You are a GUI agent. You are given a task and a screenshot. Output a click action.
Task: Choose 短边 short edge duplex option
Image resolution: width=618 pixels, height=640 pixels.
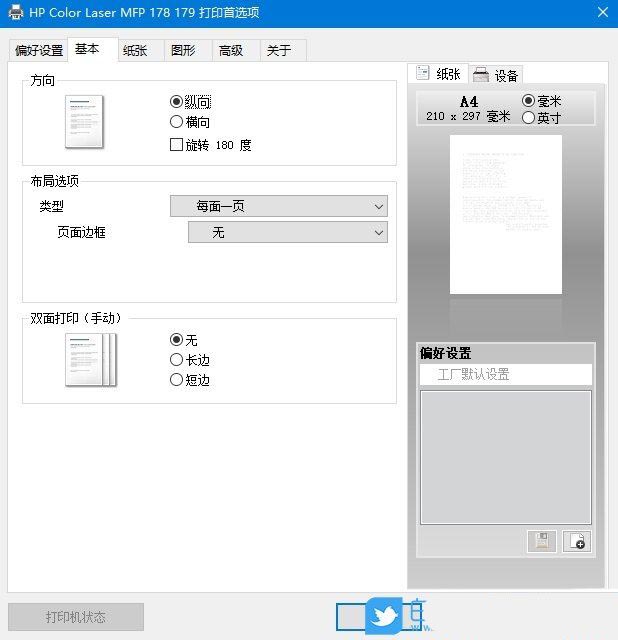[x=190, y=380]
